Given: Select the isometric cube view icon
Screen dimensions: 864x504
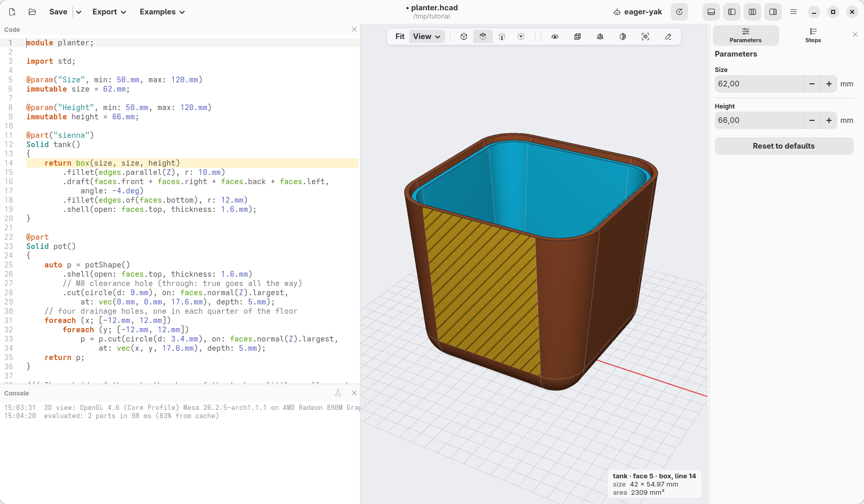Looking at the screenshot, I should point(464,37).
